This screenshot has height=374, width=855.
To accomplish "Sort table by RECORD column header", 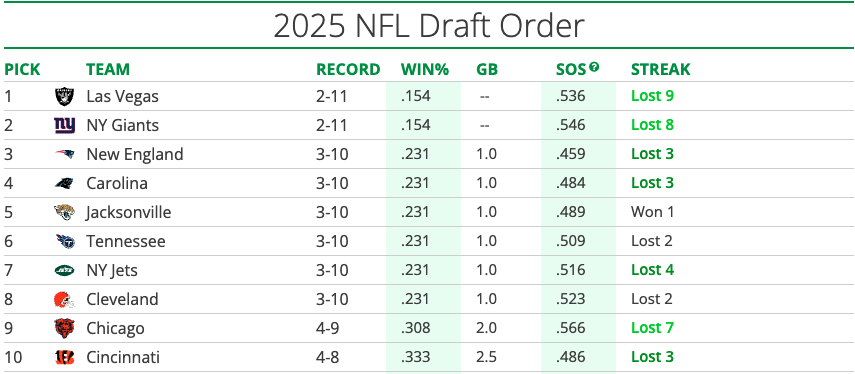I will [348, 70].
